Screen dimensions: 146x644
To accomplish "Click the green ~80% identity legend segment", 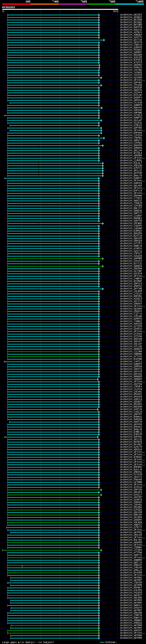I will tap(101, 4).
